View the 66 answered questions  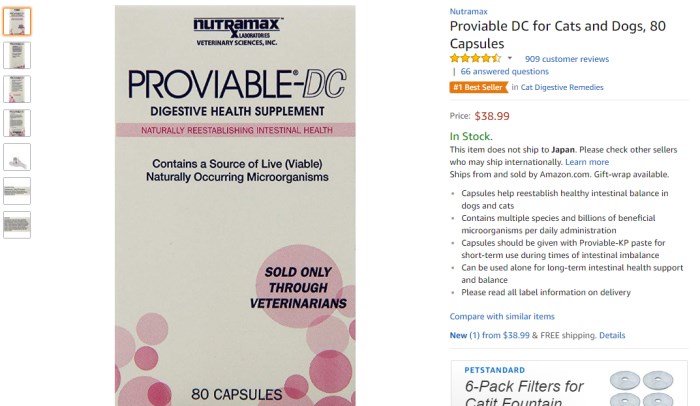coord(504,71)
